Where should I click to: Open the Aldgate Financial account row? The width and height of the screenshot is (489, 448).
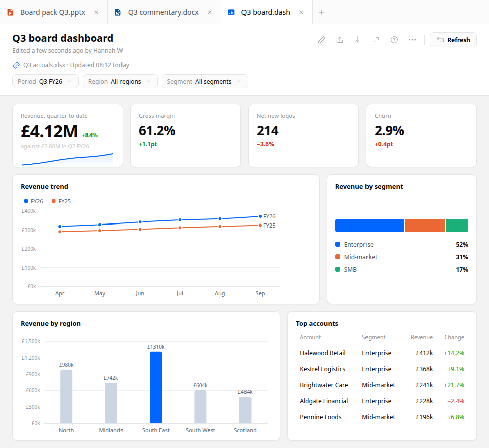(x=382, y=401)
